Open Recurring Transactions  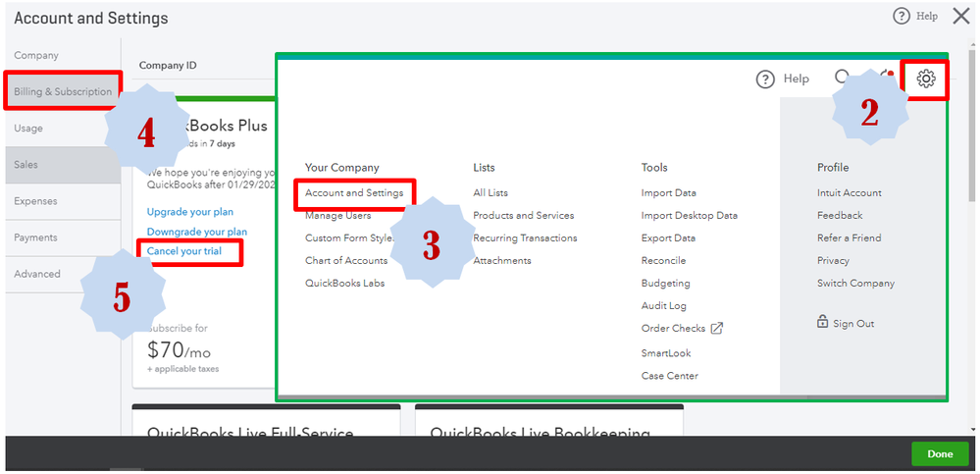tap(525, 238)
